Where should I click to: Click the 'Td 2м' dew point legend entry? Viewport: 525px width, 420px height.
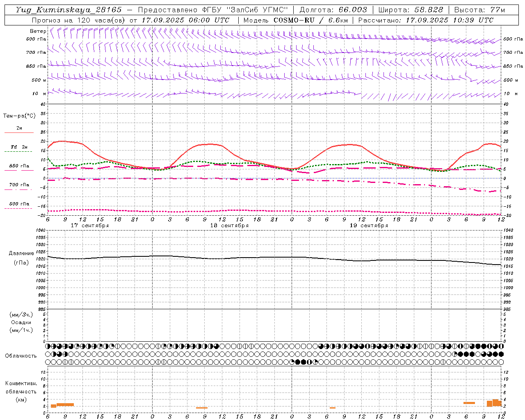tap(19, 147)
